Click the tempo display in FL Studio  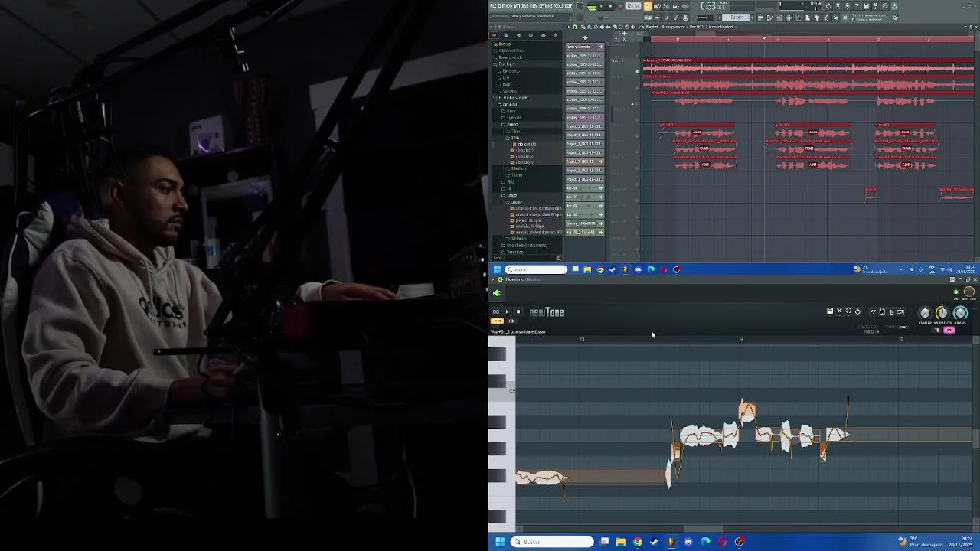[x=633, y=6]
